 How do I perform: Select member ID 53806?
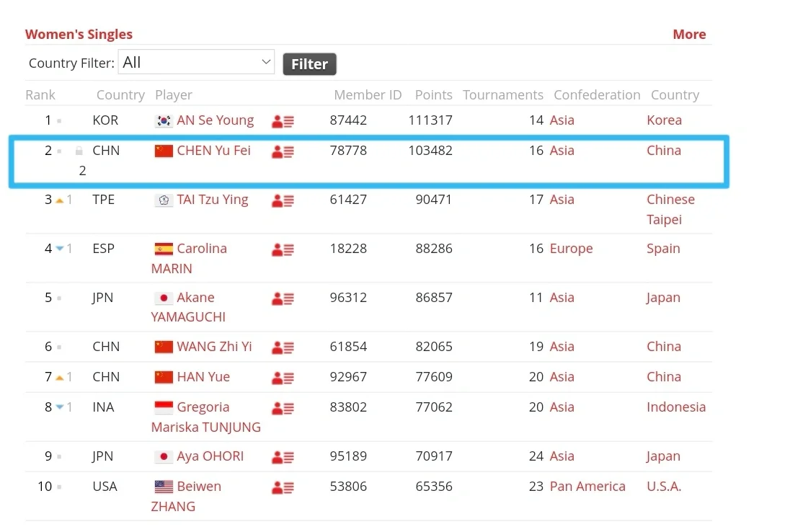348,487
